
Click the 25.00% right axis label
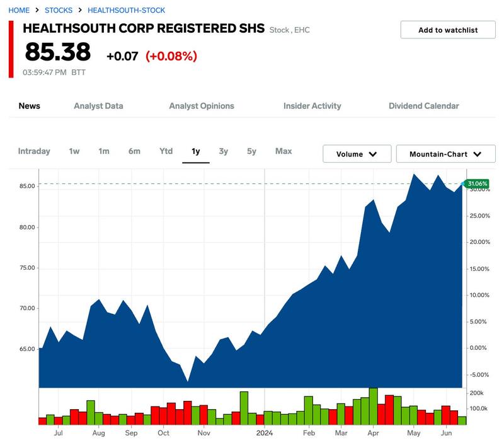coord(479,216)
